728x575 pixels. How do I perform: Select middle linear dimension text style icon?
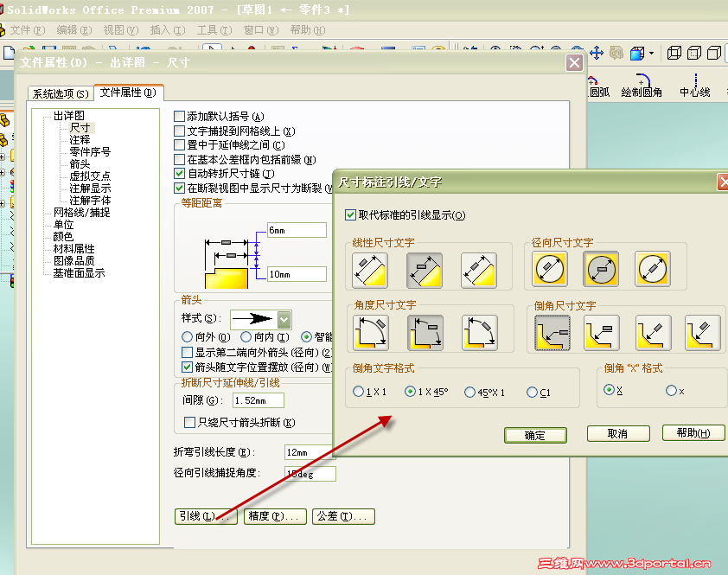(425, 271)
